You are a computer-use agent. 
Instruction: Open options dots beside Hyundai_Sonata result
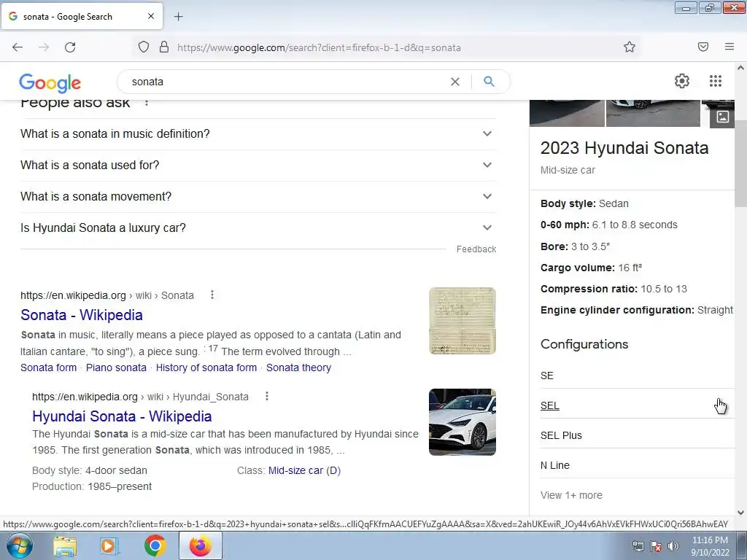point(267,396)
